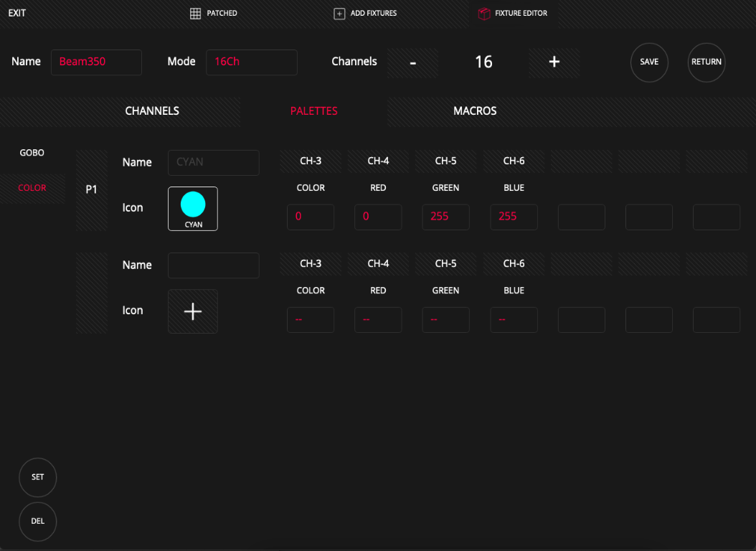The image size is (756, 551).
Task: Add an icon to the empty palette row
Action: [193, 311]
